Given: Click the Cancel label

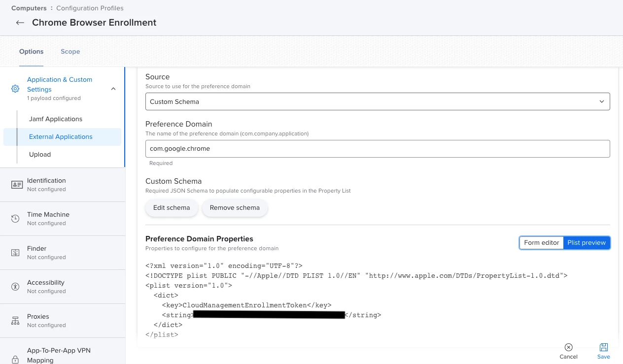Looking at the screenshot, I should 568,357.
